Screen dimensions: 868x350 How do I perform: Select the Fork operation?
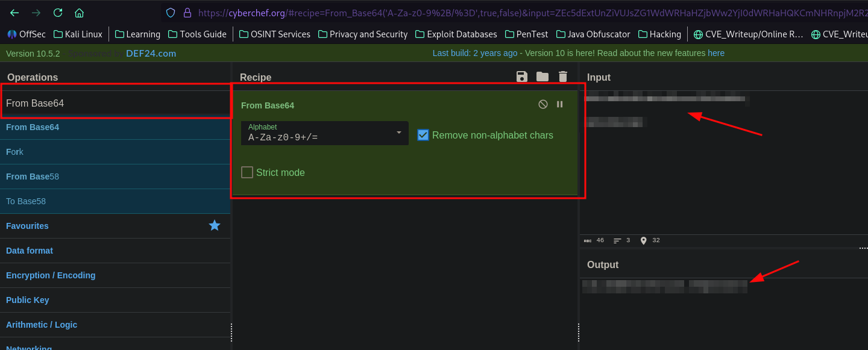15,152
